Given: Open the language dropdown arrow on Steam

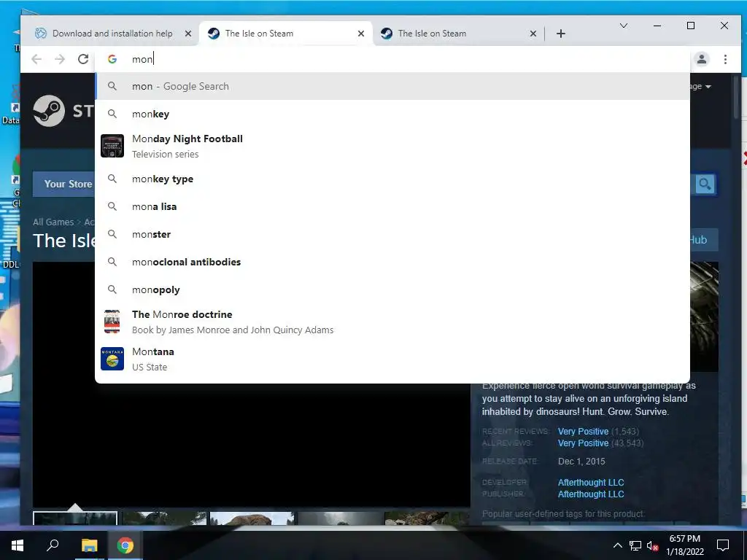Looking at the screenshot, I should pos(708,87).
